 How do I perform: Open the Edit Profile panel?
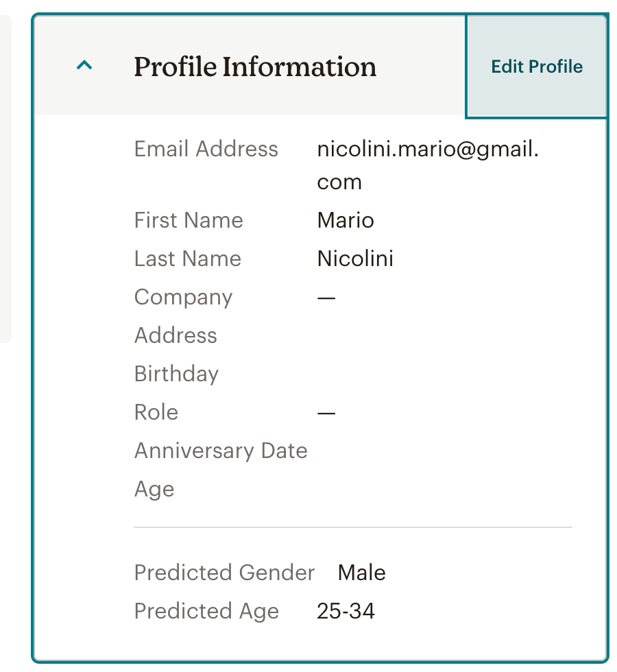[x=537, y=66]
